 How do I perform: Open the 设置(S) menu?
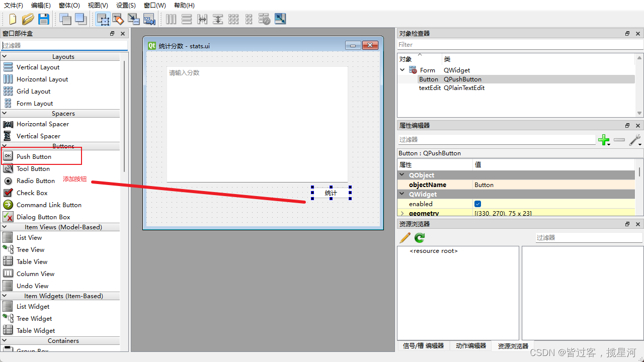(126, 6)
